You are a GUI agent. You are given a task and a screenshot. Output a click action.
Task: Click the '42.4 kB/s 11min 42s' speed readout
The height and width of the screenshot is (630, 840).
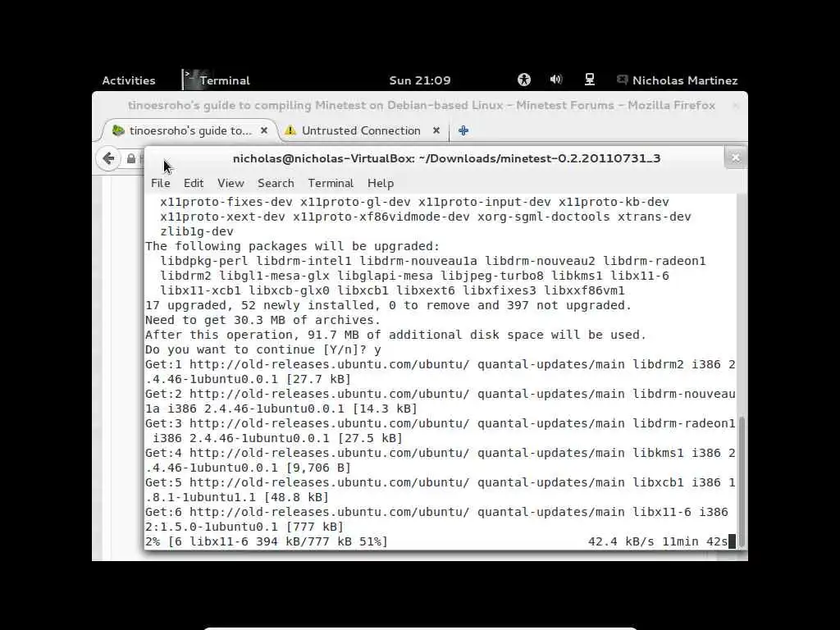[x=658, y=541]
